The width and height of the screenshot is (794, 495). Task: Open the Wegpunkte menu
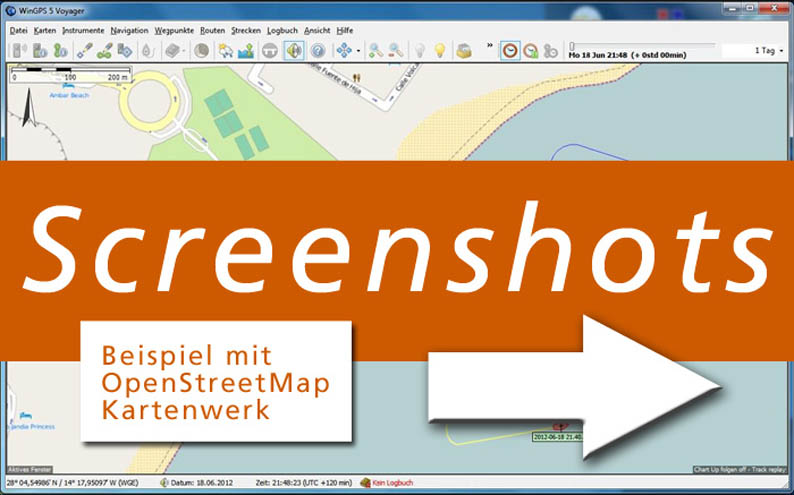(175, 30)
